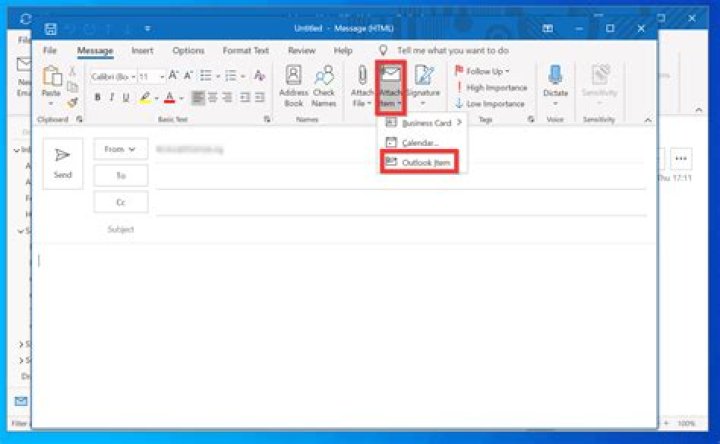Click the Subject input field

[x=400, y=230]
